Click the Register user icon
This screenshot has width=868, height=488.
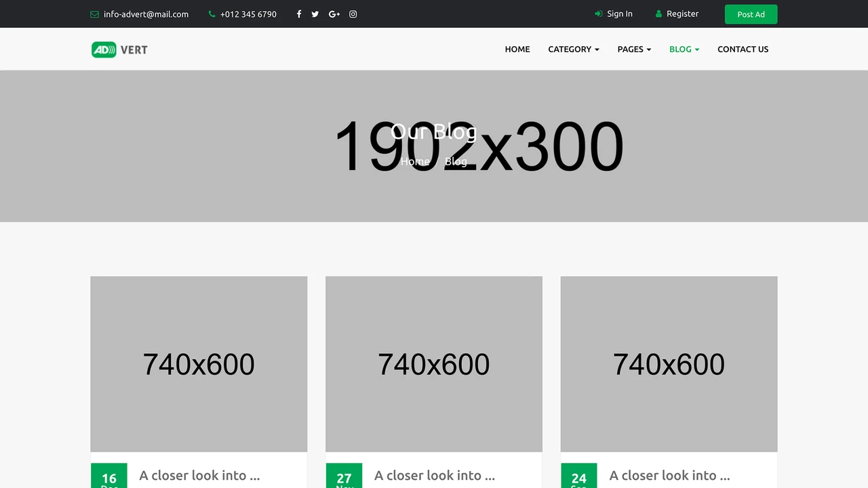(658, 14)
